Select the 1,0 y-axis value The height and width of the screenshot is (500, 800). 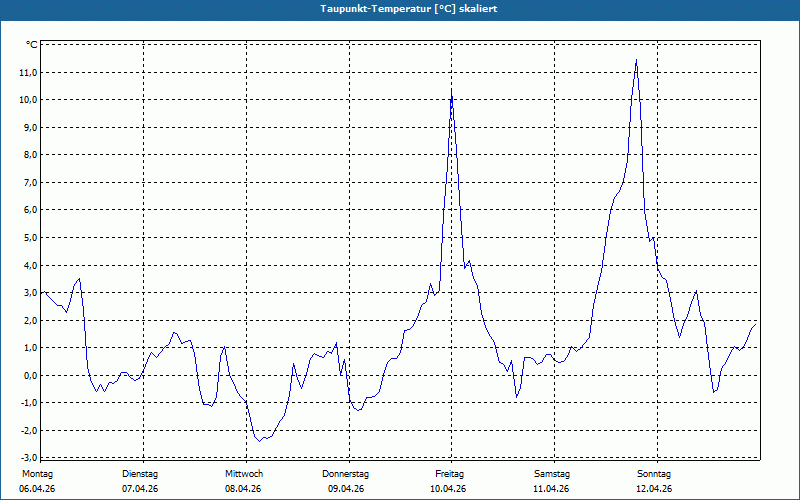coord(31,348)
